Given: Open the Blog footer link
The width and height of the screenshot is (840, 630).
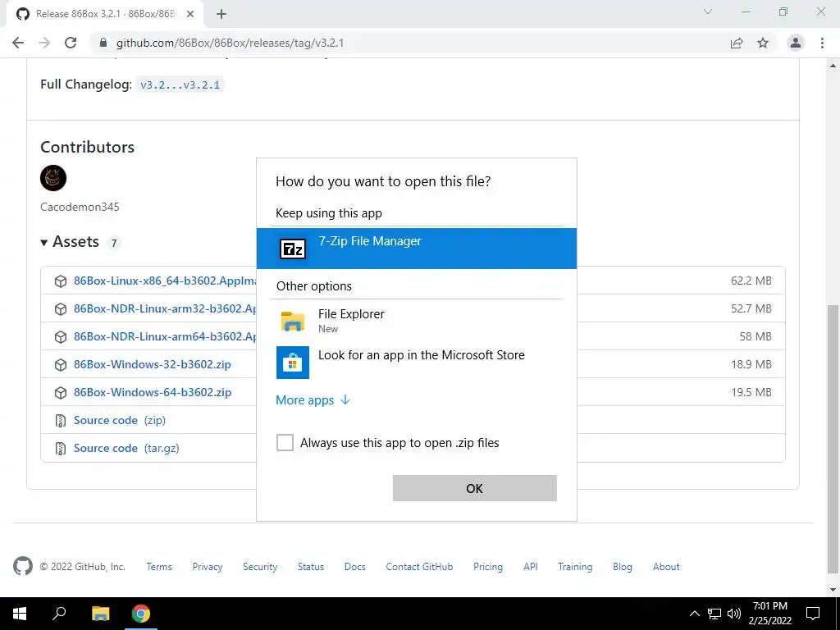Looking at the screenshot, I should [623, 566].
